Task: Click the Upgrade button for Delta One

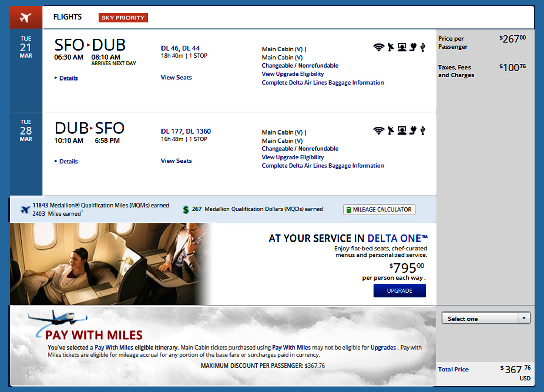Action: pos(400,291)
